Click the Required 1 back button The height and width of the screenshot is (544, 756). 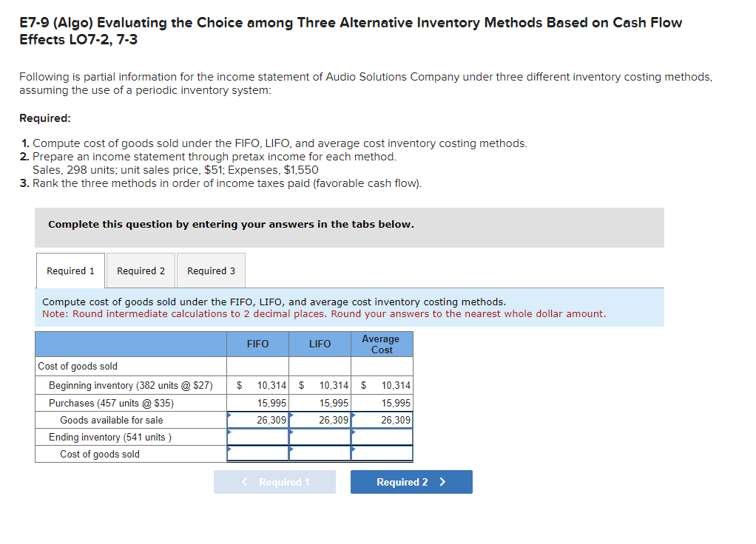point(274,481)
